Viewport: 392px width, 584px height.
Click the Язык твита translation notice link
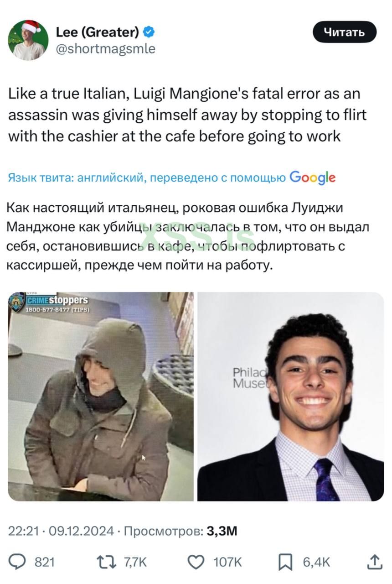pyautogui.click(x=147, y=178)
